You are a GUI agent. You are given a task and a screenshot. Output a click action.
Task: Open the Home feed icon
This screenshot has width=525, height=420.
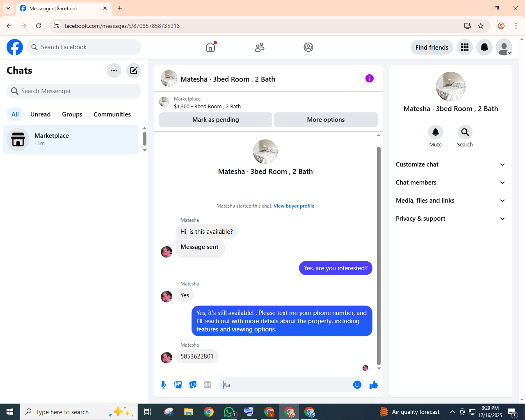click(210, 47)
